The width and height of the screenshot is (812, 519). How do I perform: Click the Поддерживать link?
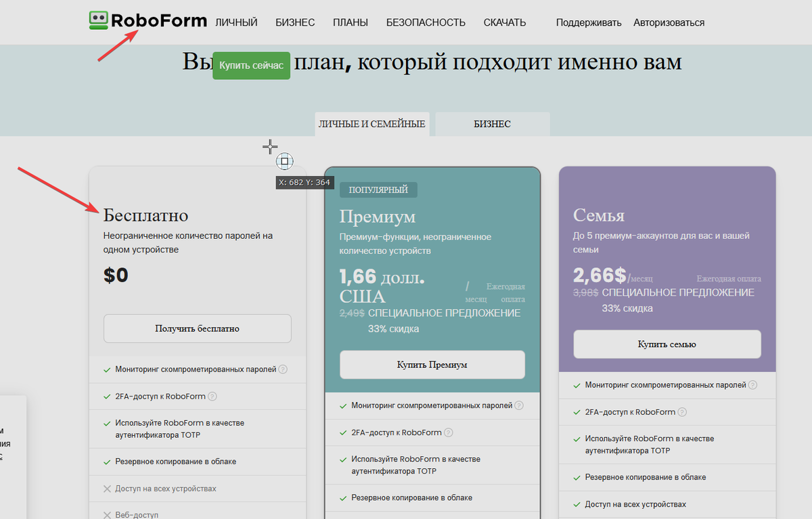pos(589,22)
